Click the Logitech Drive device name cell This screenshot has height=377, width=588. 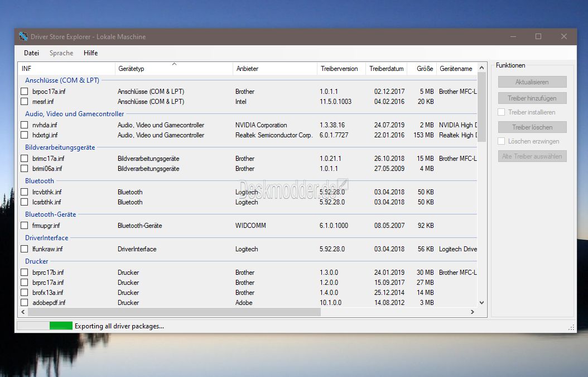(458, 249)
